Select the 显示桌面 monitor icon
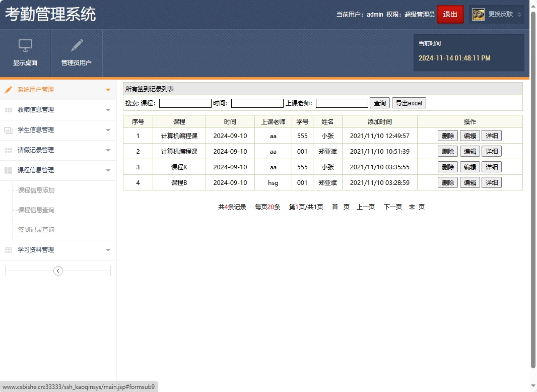 25,46
